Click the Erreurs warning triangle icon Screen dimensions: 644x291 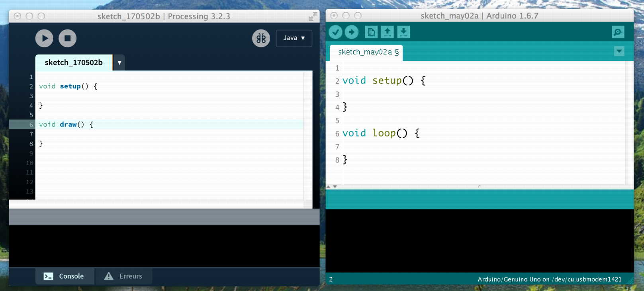(109, 276)
